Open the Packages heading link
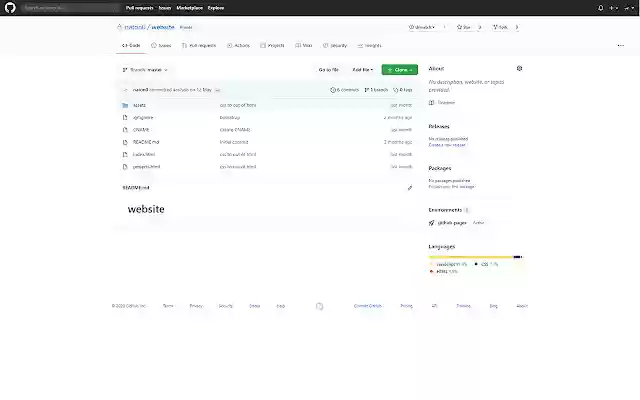 point(440,168)
